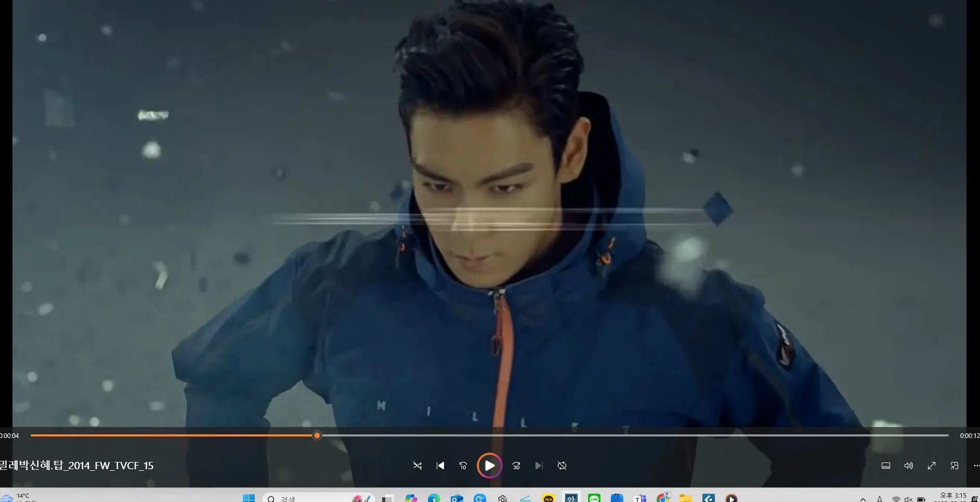This screenshot has height=502, width=980.
Task: Open KakaoTalk from the taskbar
Action: tap(548, 498)
